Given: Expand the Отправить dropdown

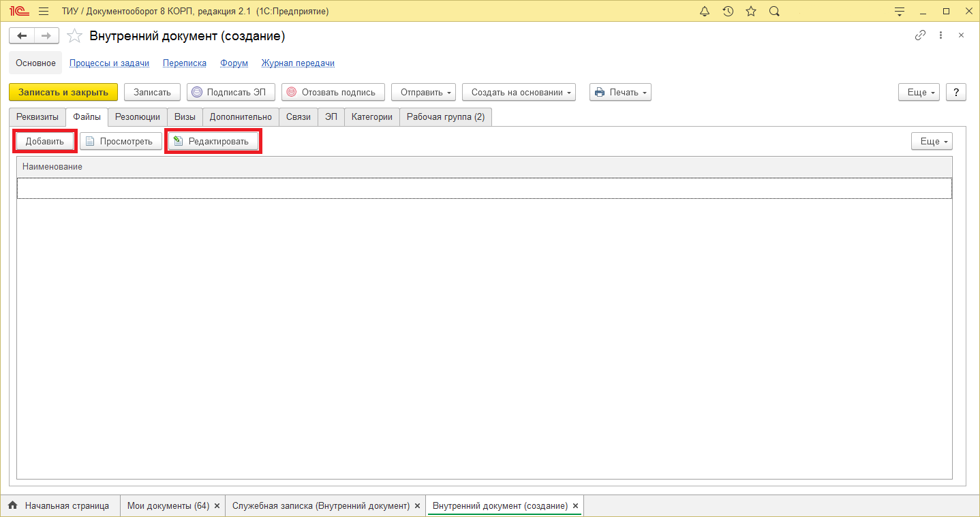Looking at the screenshot, I should pos(423,92).
